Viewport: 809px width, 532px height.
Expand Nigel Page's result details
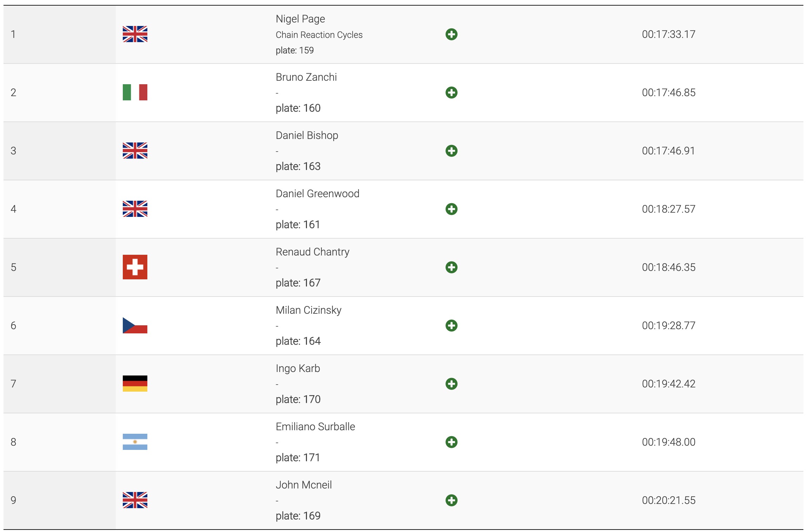click(x=451, y=34)
